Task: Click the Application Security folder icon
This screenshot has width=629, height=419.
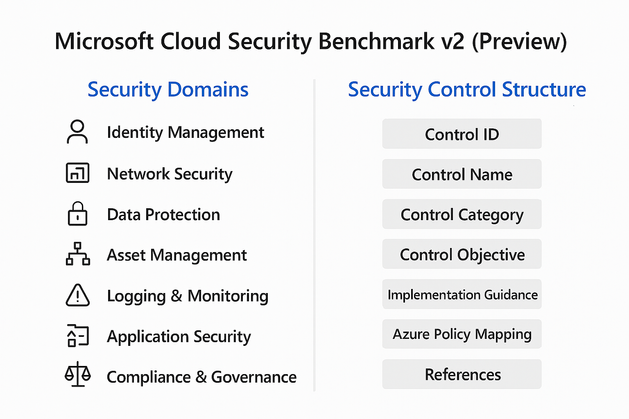Action: (77, 336)
